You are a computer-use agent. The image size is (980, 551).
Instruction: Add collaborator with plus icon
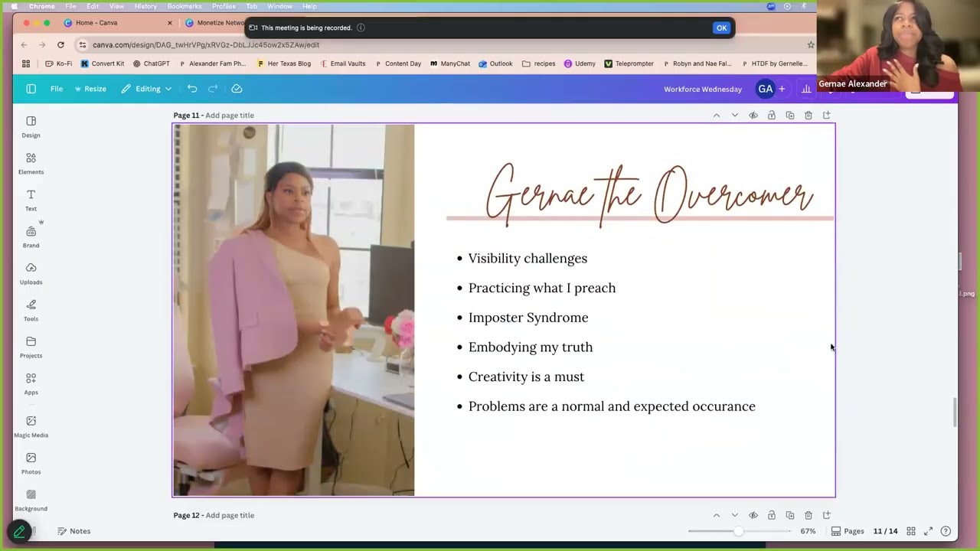pyautogui.click(x=782, y=89)
